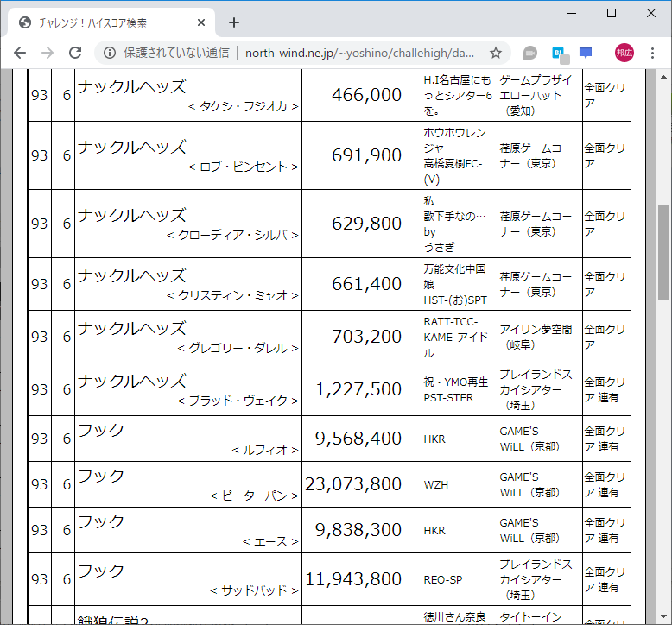Open the site information icon in address bar
Image resolution: width=672 pixels, height=625 pixels.
point(110,54)
